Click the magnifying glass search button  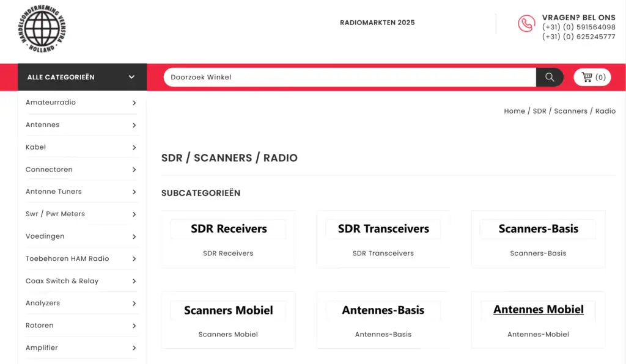coord(550,78)
